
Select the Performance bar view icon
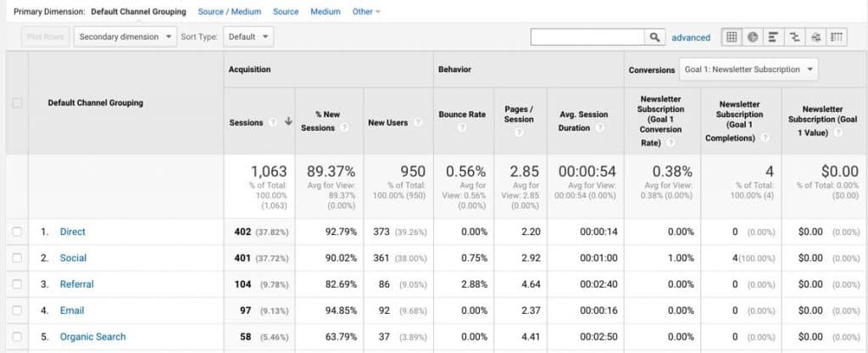point(773,37)
